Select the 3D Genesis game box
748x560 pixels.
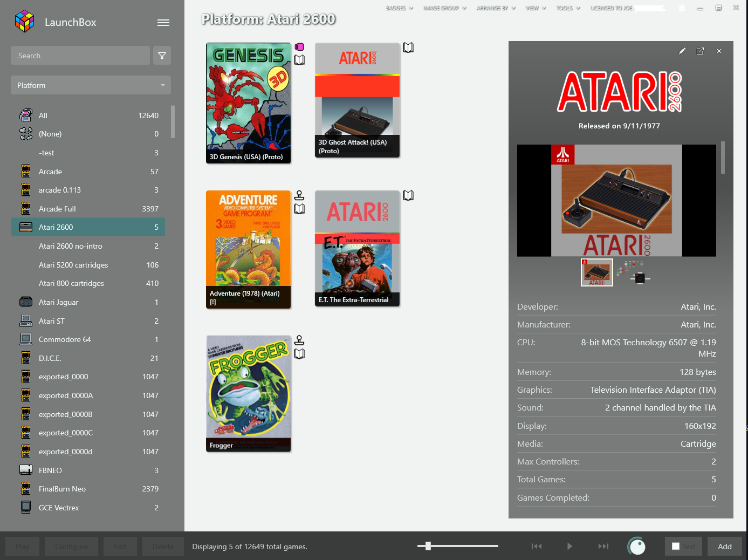coord(249,103)
